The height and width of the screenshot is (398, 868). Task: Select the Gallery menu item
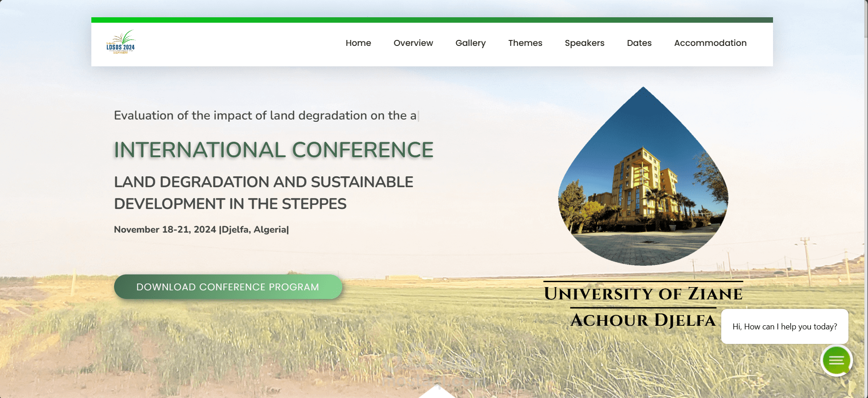click(470, 43)
